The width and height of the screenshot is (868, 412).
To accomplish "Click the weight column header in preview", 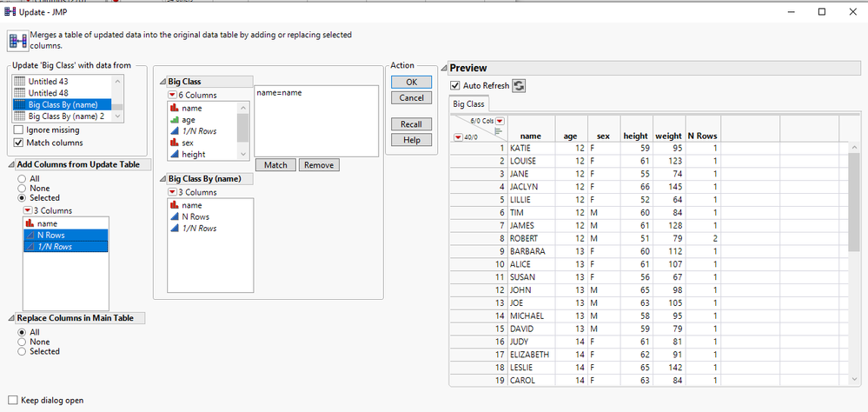I will [669, 136].
